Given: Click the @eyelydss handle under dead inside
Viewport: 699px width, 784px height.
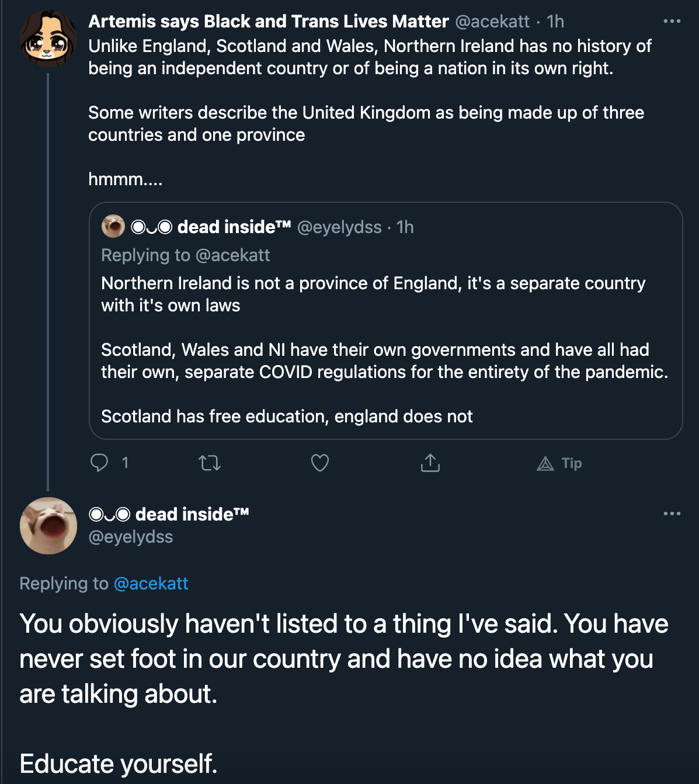Looking at the screenshot, I should pos(131,536).
